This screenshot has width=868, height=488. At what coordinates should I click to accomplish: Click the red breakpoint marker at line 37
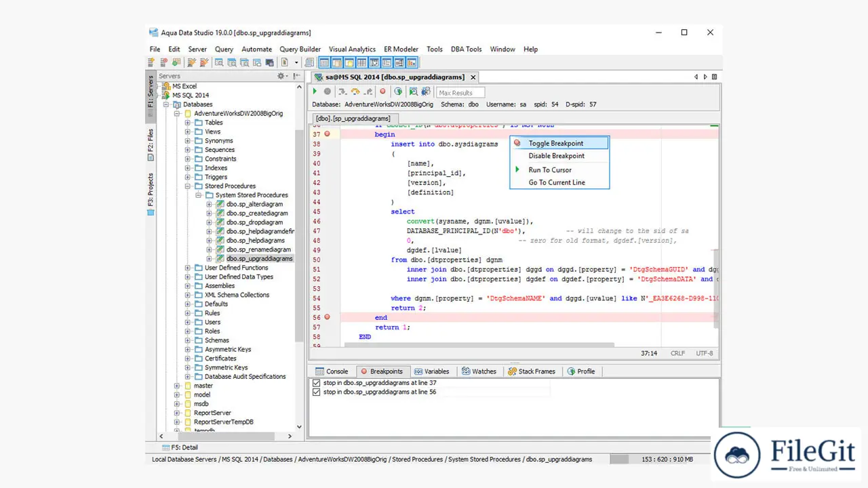coord(327,134)
